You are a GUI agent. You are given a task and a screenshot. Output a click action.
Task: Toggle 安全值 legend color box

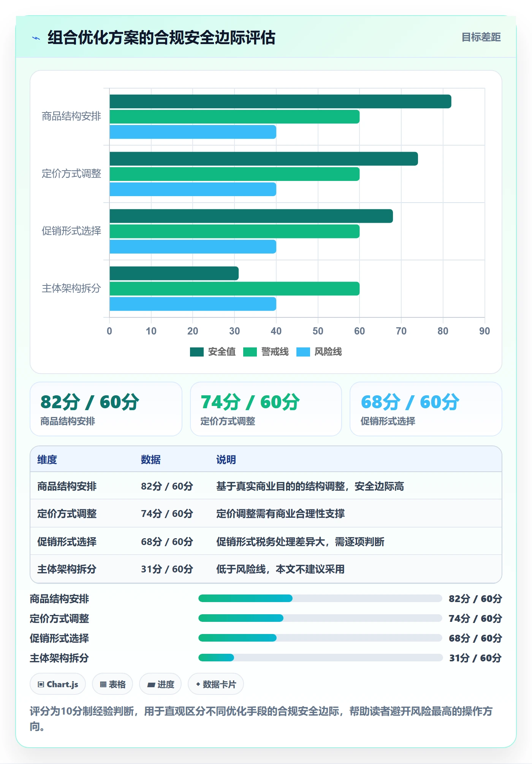pos(197,352)
